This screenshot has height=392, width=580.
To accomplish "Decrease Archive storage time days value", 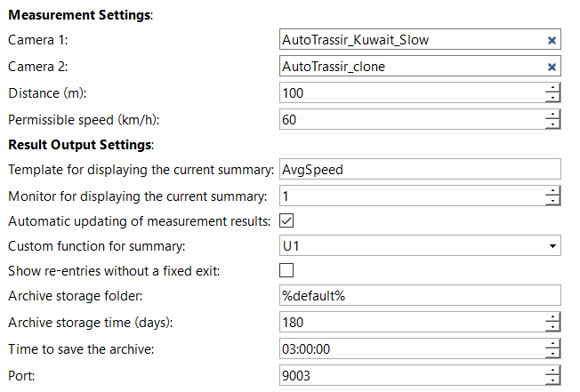I will coord(552,327).
